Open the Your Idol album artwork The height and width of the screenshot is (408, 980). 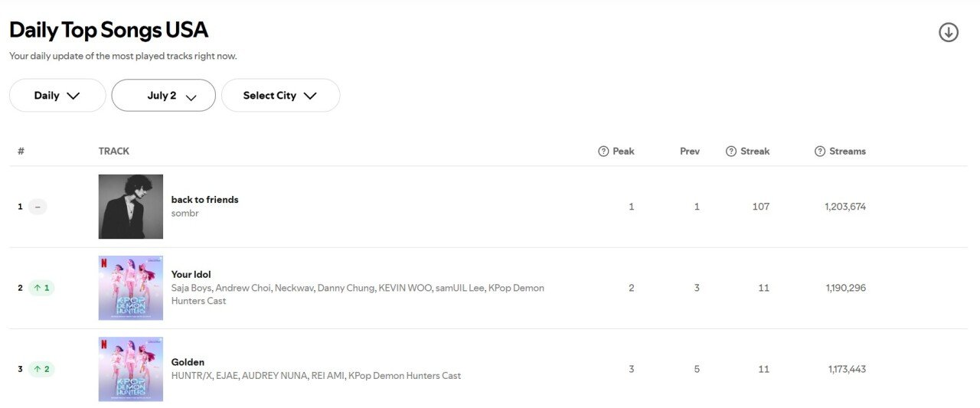point(131,288)
